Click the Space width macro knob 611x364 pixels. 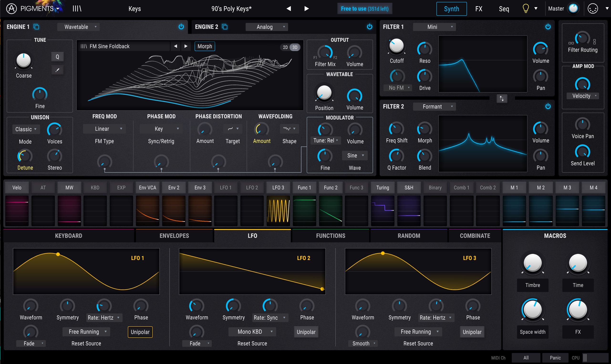(x=533, y=310)
